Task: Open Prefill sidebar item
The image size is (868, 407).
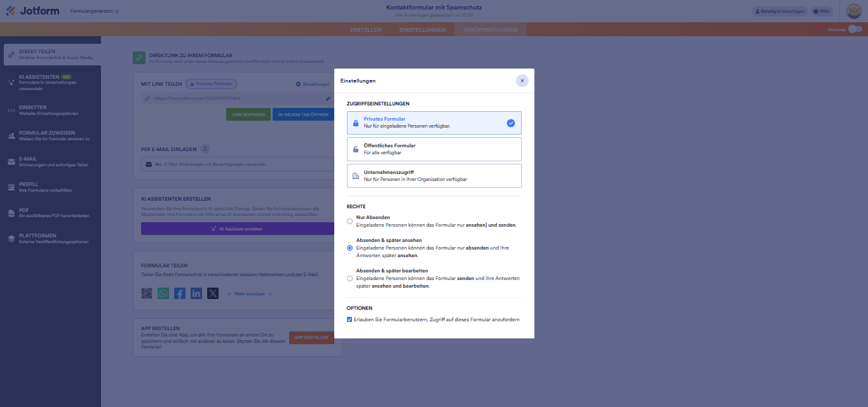Action: tap(50, 187)
